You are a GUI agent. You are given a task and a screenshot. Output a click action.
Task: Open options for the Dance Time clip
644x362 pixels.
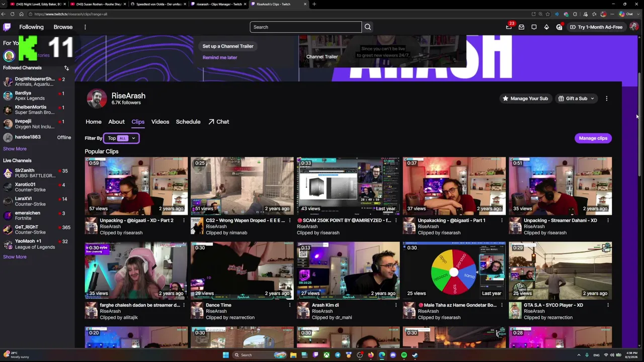coord(290,305)
